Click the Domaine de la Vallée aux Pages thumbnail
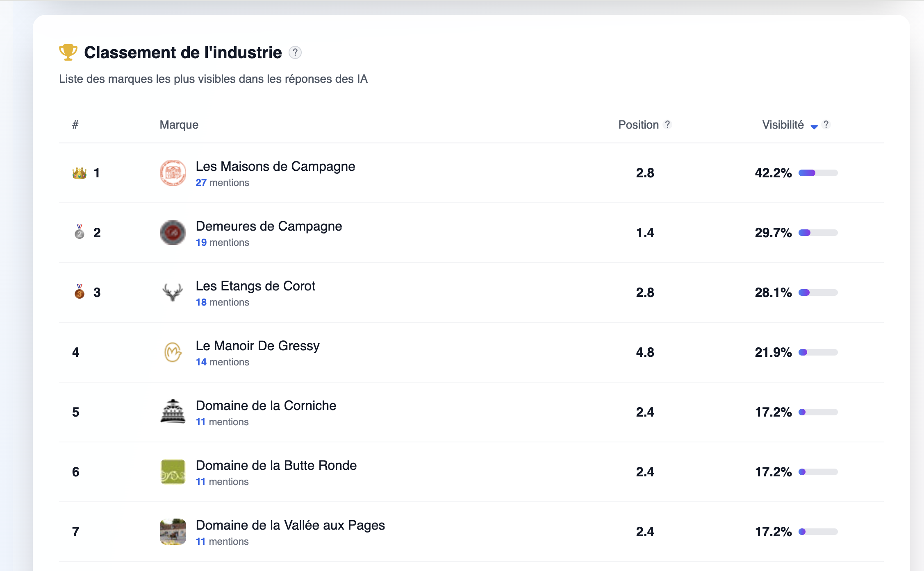 click(x=173, y=532)
